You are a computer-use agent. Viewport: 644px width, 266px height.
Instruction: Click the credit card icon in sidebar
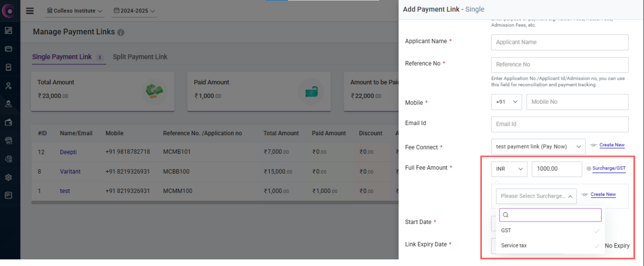coord(8,49)
